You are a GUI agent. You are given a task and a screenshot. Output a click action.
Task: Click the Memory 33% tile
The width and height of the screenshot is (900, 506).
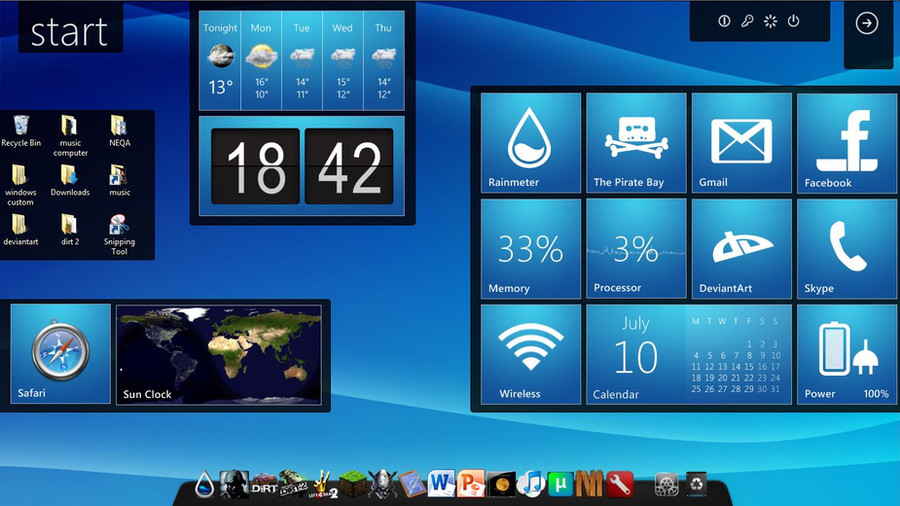531,248
